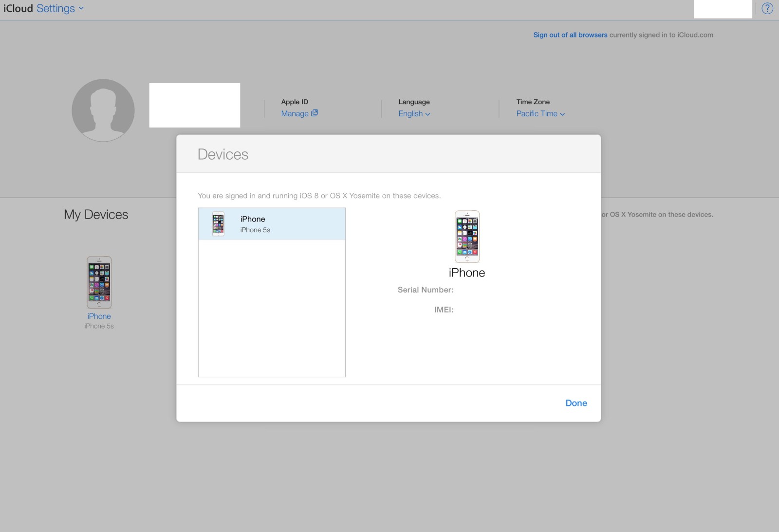
Task: Click the Devices dialog title
Action: coord(223,154)
